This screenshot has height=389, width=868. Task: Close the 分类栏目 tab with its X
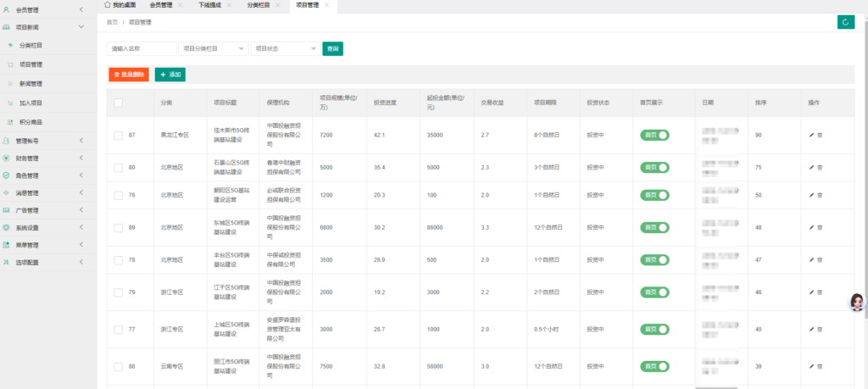click(x=278, y=5)
